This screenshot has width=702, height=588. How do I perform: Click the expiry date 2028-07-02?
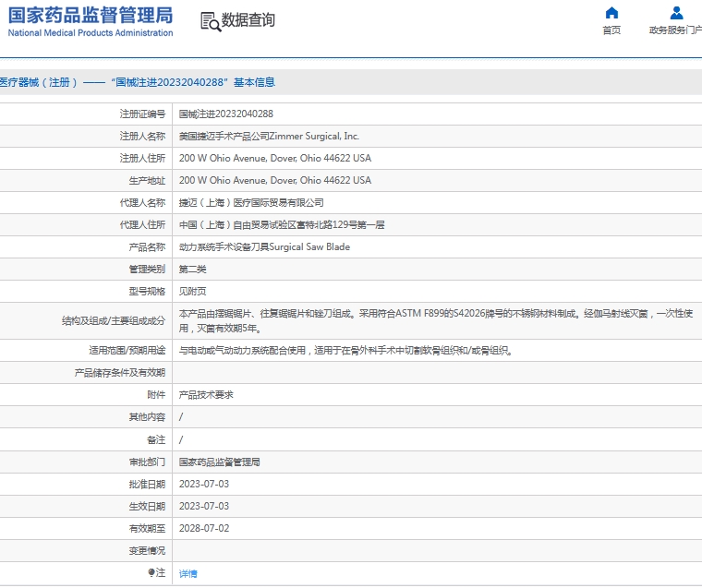coord(203,528)
